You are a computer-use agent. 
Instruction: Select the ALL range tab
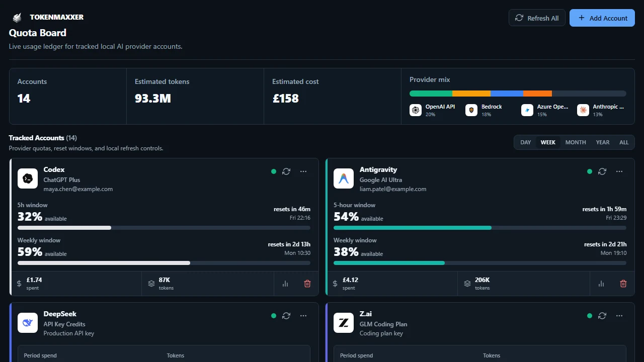tap(624, 142)
